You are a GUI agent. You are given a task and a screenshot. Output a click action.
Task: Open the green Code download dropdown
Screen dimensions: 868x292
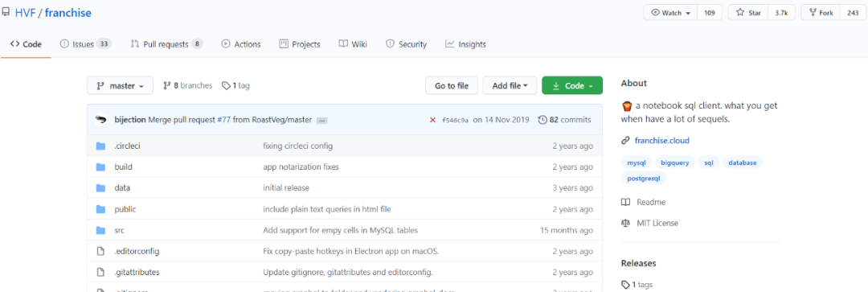click(x=572, y=86)
